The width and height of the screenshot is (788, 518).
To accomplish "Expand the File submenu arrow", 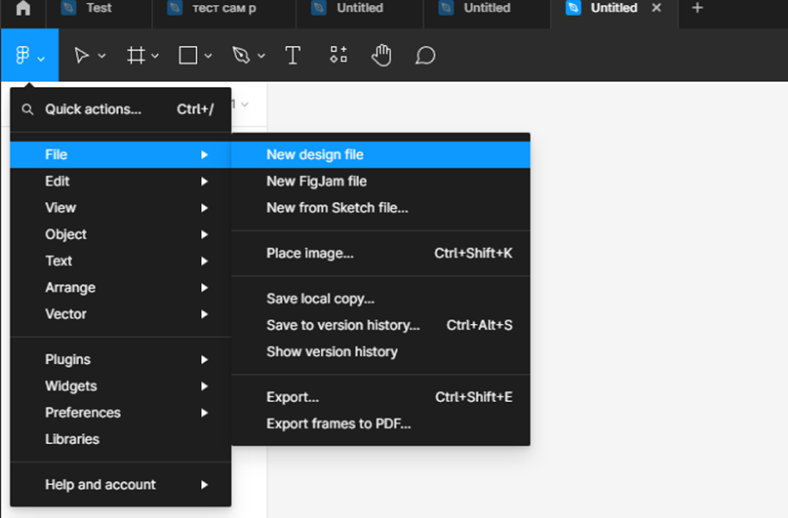I will pyautogui.click(x=204, y=155).
